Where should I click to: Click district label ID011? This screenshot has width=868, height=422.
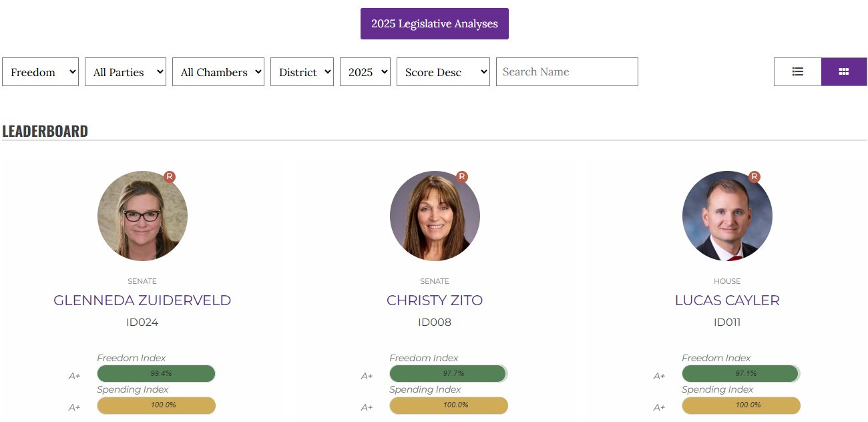pyautogui.click(x=727, y=323)
